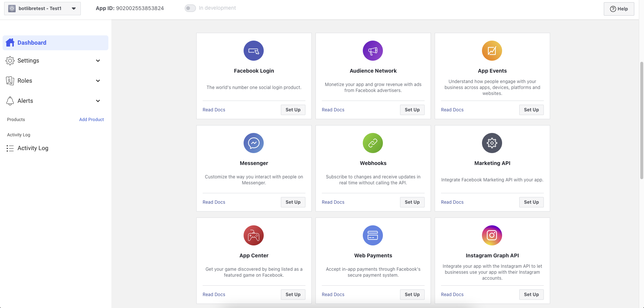Read Docs for Webhooks

tap(333, 202)
